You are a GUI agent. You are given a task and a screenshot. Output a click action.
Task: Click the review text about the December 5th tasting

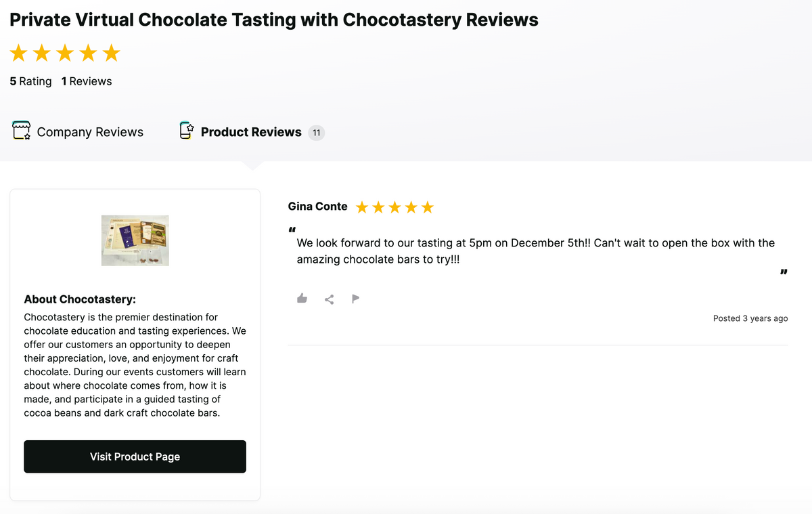click(535, 251)
